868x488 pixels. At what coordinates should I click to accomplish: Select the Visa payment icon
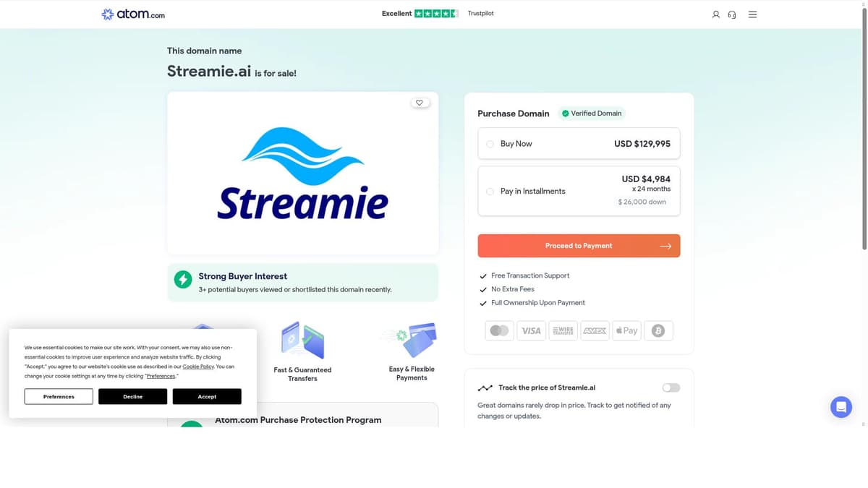tap(531, 330)
